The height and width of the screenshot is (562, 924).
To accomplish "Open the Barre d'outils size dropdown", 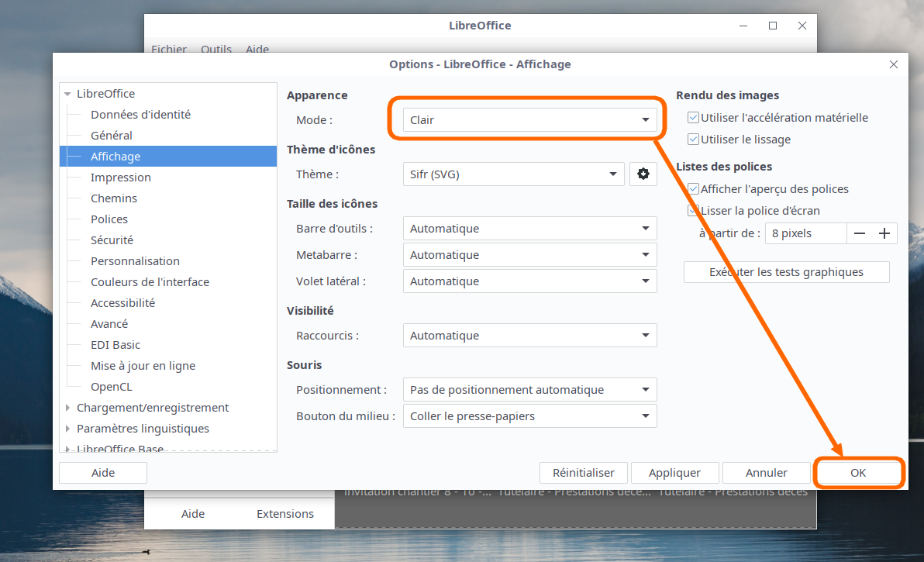I will coord(529,229).
